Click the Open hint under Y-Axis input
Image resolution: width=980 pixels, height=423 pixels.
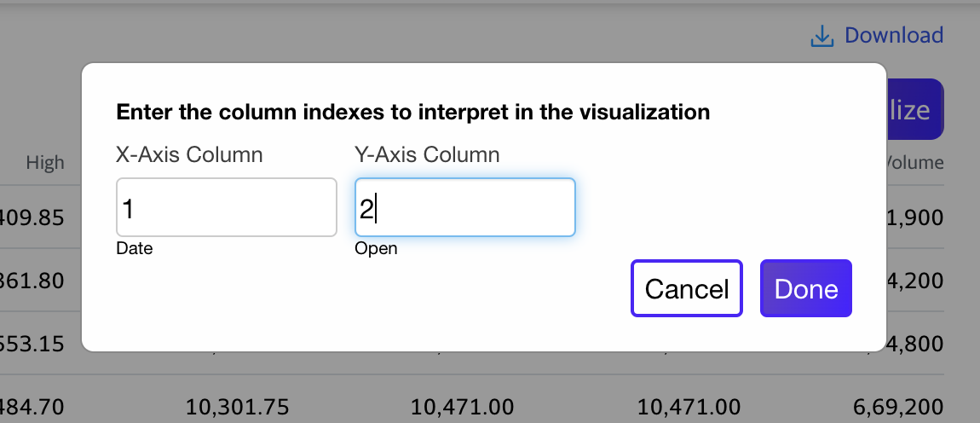376,249
